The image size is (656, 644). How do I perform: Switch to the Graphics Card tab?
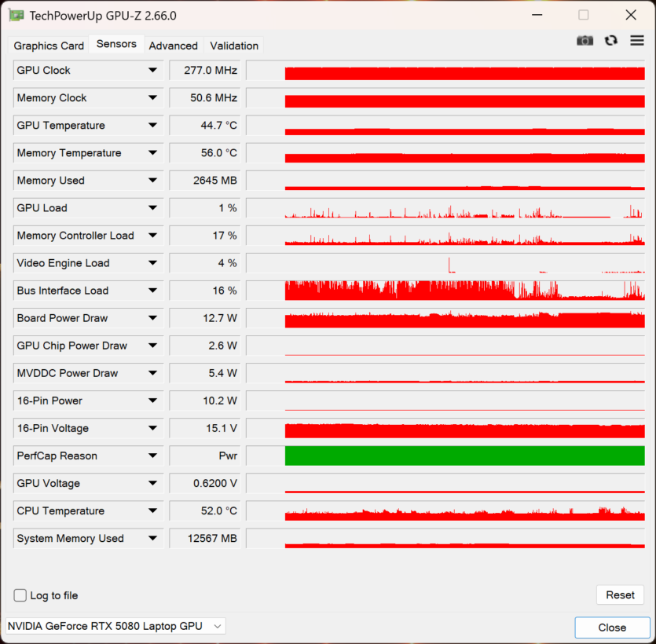(49, 46)
